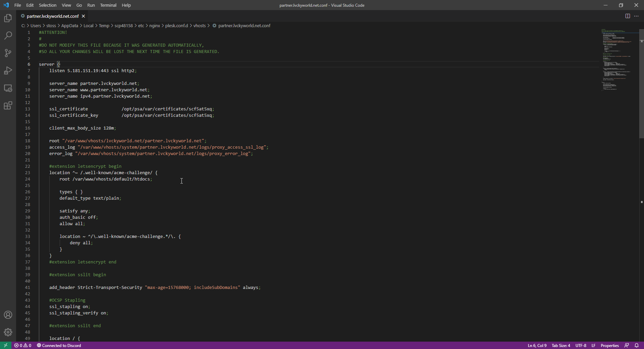Screen dimensions: 644x349
Task: Change UTF-8 encoding in status bar
Action: (581, 345)
